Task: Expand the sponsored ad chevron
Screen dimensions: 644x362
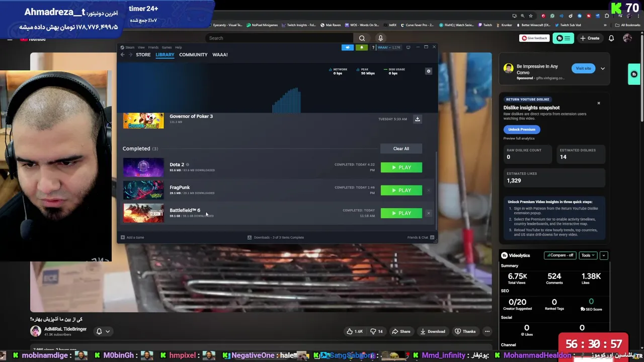Action: point(602,68)
